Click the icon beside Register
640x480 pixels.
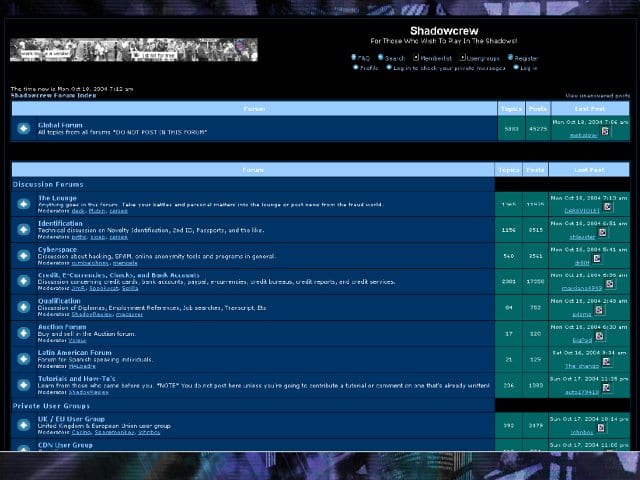click(x=511, y=58)
